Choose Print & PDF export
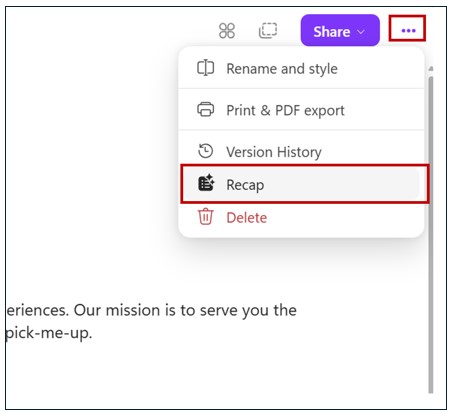The width and height of the screenshot is (452, 414). pos(301,110)
